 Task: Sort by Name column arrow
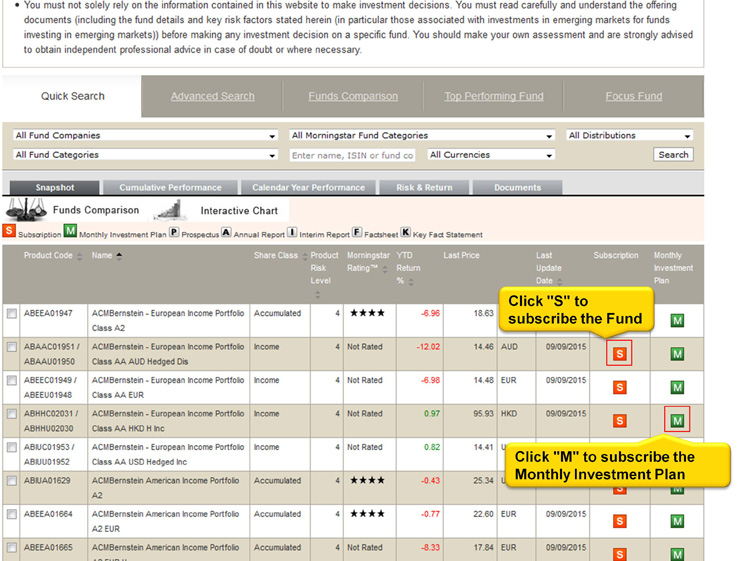(119, 256)
